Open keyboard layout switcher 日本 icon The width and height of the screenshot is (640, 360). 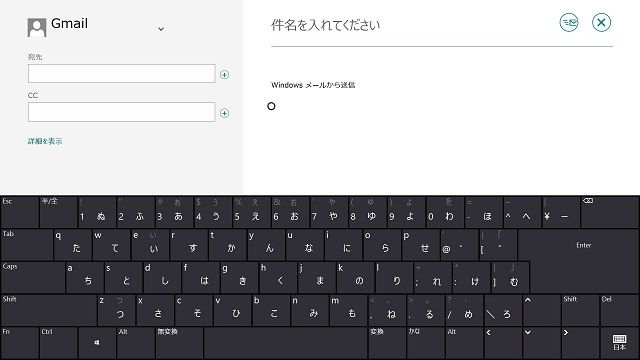click(619, 342)
